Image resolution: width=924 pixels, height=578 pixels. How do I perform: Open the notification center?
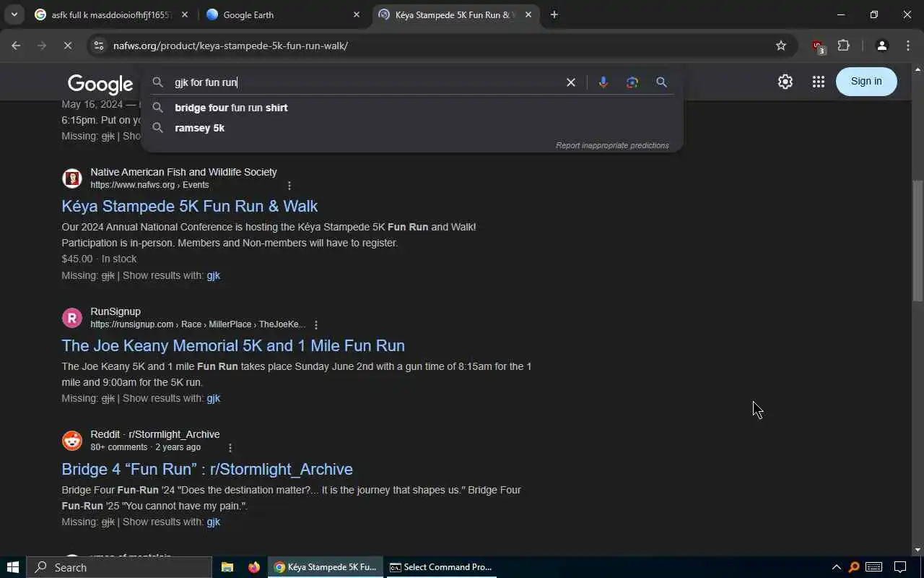[x=900, y=567]
